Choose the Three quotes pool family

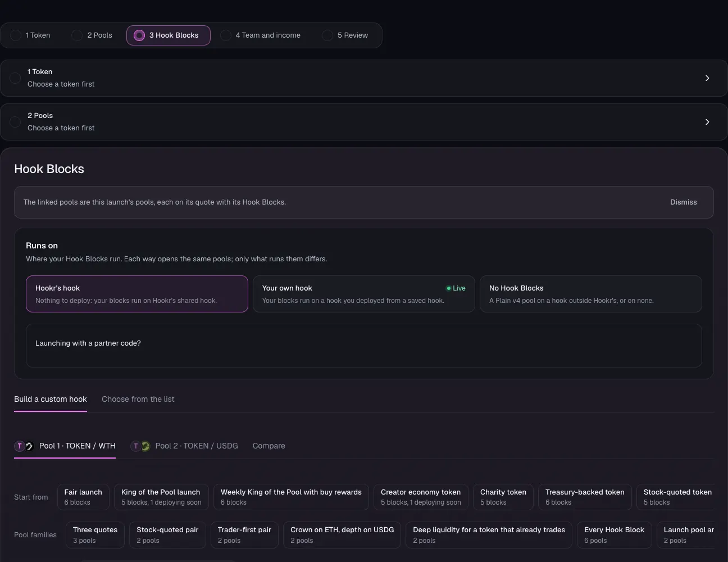coord(95,535)
